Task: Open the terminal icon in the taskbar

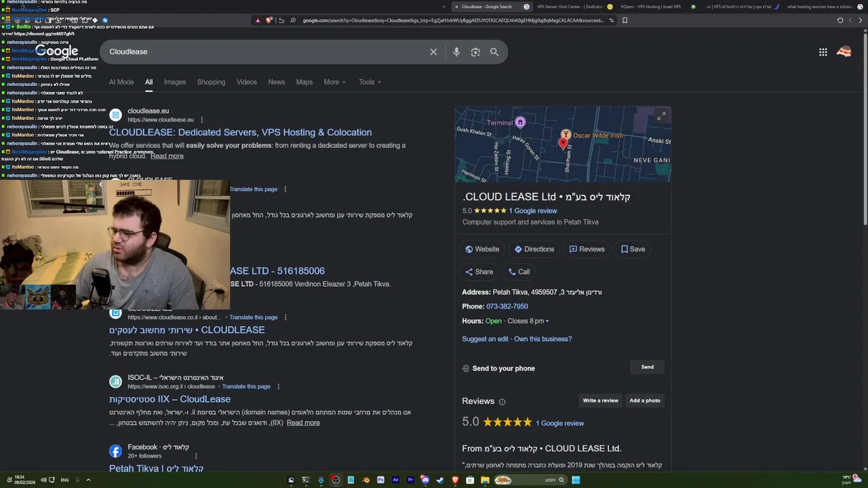Action: 306,480
